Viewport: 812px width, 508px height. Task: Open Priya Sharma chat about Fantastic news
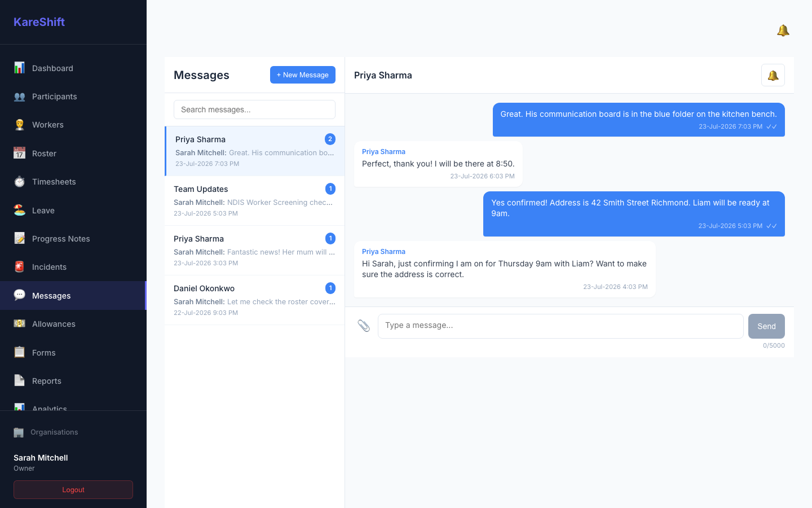(254, 251)
